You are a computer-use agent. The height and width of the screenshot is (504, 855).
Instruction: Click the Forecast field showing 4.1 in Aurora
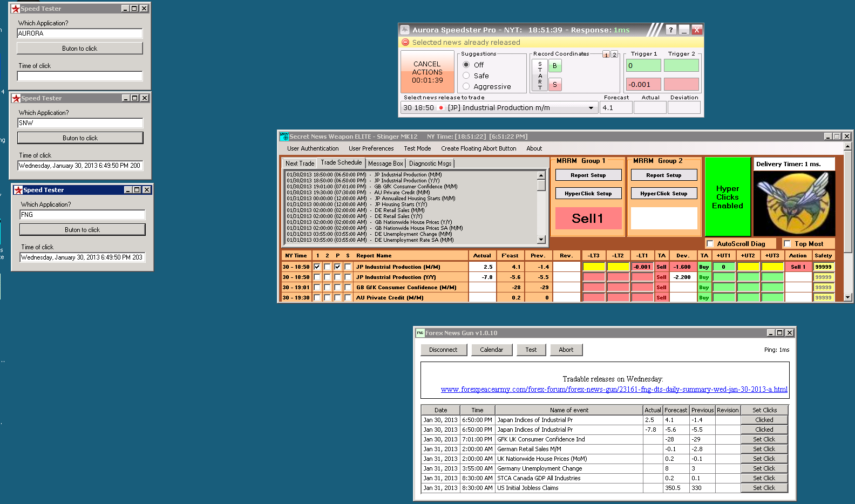[x=616, y=108]
